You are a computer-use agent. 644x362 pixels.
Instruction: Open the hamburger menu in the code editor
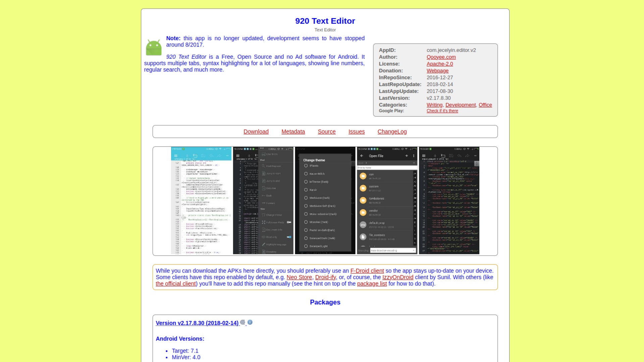point(176,155)
